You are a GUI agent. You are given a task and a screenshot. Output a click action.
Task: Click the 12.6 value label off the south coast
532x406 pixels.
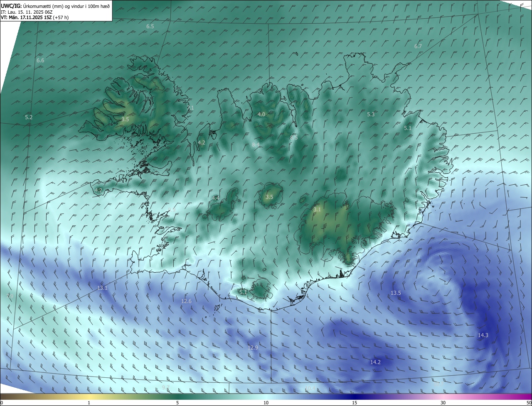tap(186, 301)
